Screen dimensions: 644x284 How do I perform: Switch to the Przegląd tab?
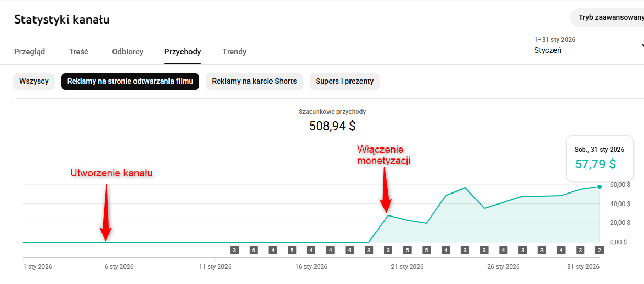[x=29, y=52]
